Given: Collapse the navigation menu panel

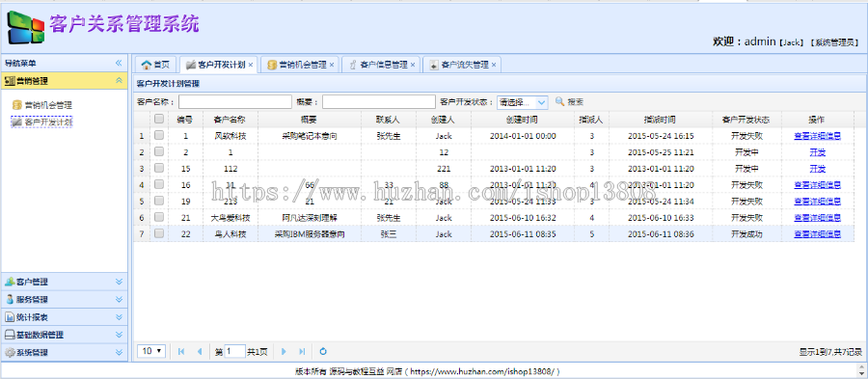Looking at the screenshot, I should click(119, 64).
